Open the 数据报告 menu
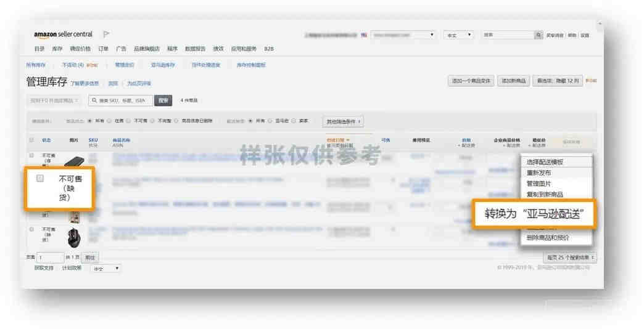This screenshot has width=644, height=329. tap(195, 49)
